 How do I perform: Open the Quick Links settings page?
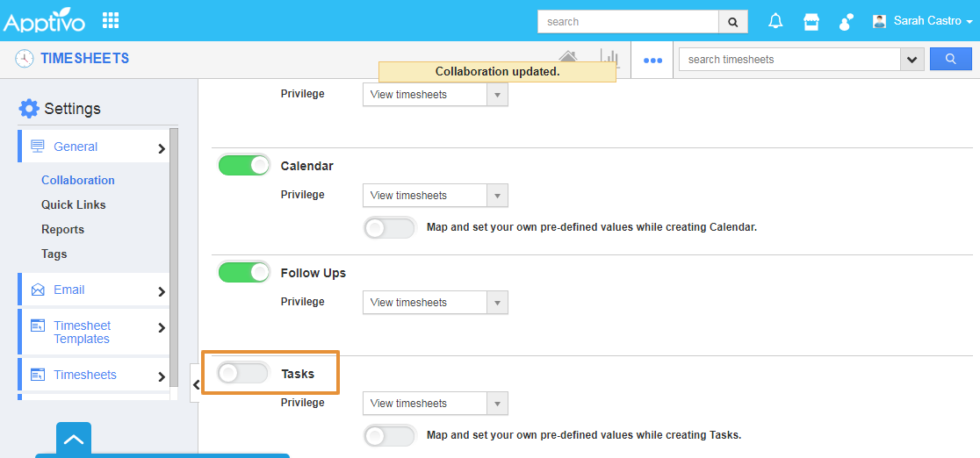[x=73, y=204]
